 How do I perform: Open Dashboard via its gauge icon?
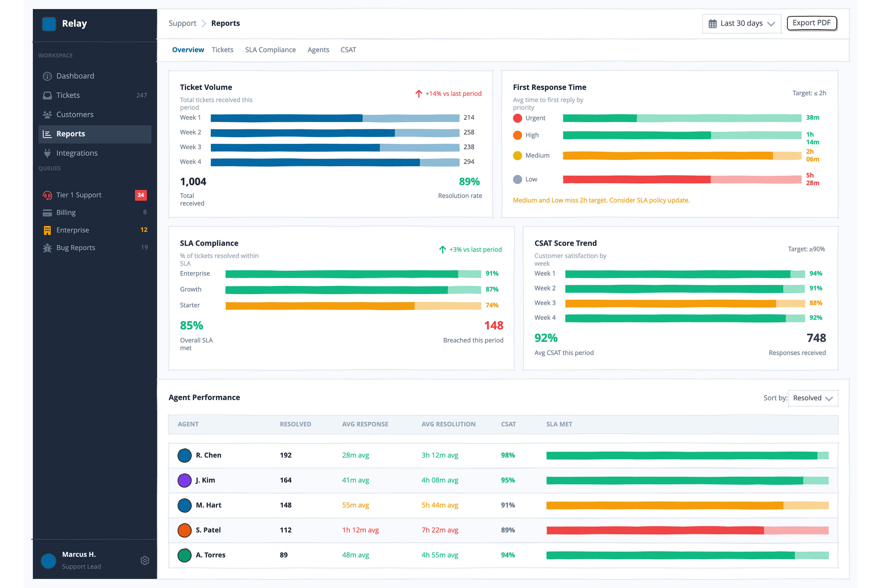coord(47,76)
